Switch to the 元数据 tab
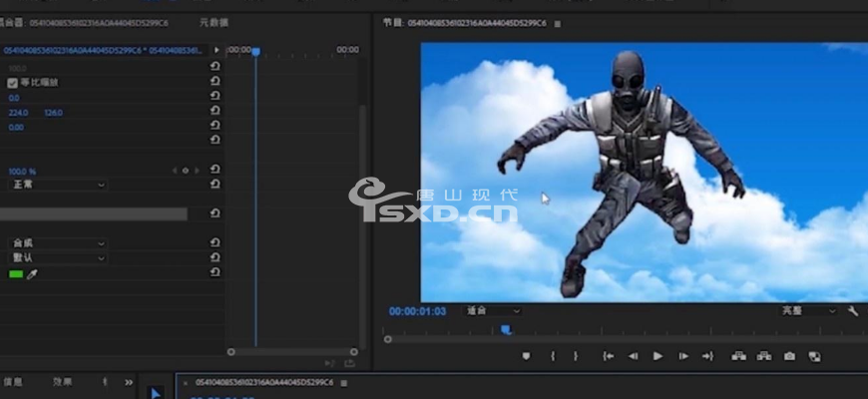Viewport: 868px width, 399px height. (214, 23)
